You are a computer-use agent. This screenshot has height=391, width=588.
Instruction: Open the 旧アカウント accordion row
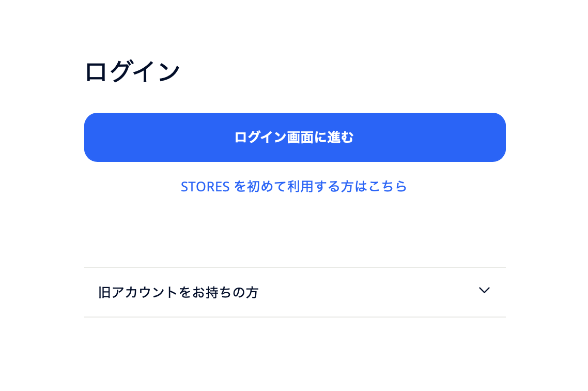tap(295, 292)
